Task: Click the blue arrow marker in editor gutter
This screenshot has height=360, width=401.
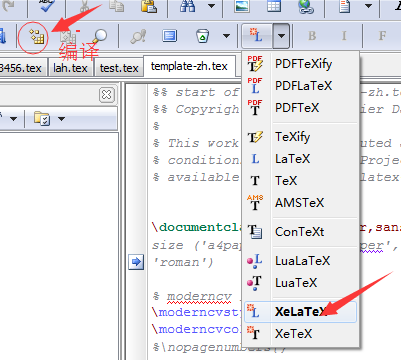Action: point(136,262)
